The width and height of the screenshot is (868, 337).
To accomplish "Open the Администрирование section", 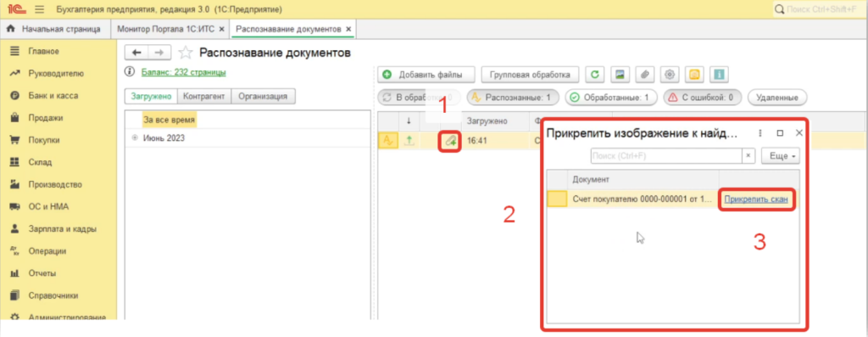I will 66,317.
